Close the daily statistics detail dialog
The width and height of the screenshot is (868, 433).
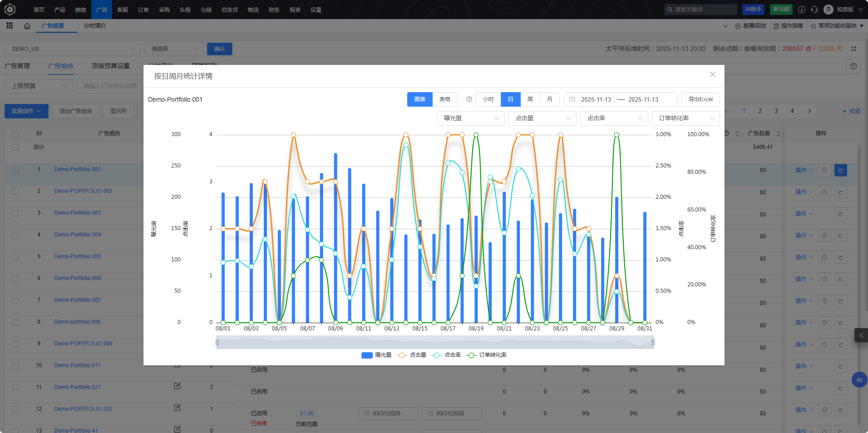(x=712, y=74)
